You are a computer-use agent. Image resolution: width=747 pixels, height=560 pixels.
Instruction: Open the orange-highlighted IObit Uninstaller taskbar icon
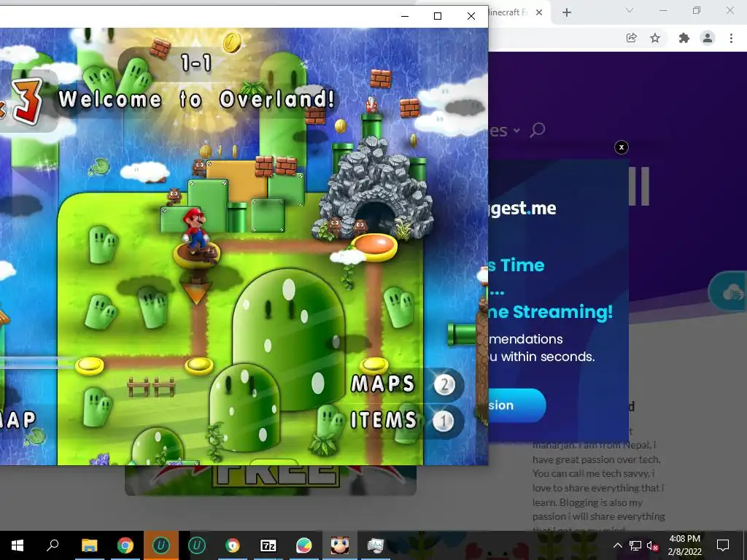161,545
